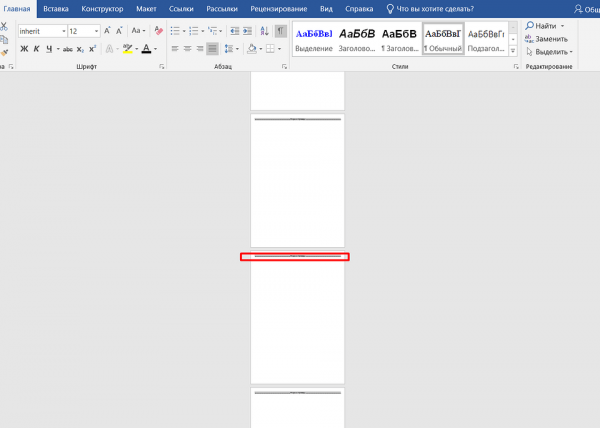600x428 pixels.
Task: Center align text
Action: [x=188, y=49]
